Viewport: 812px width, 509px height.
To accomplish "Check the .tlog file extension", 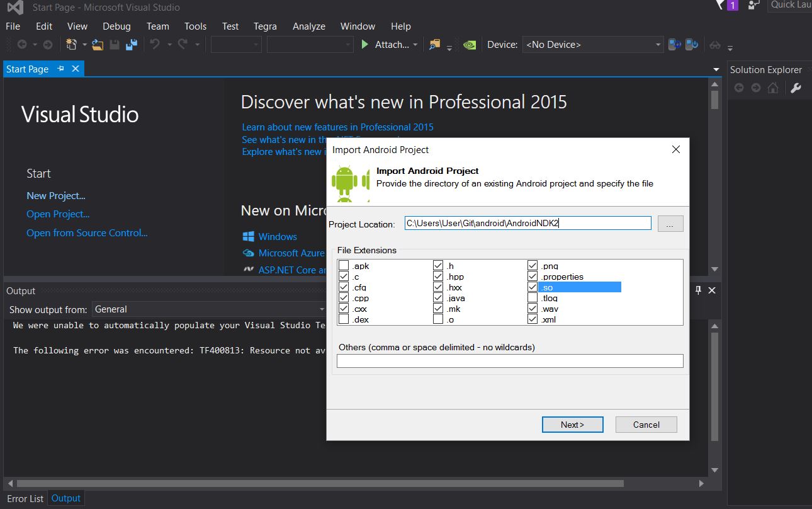I will [533, 298].
